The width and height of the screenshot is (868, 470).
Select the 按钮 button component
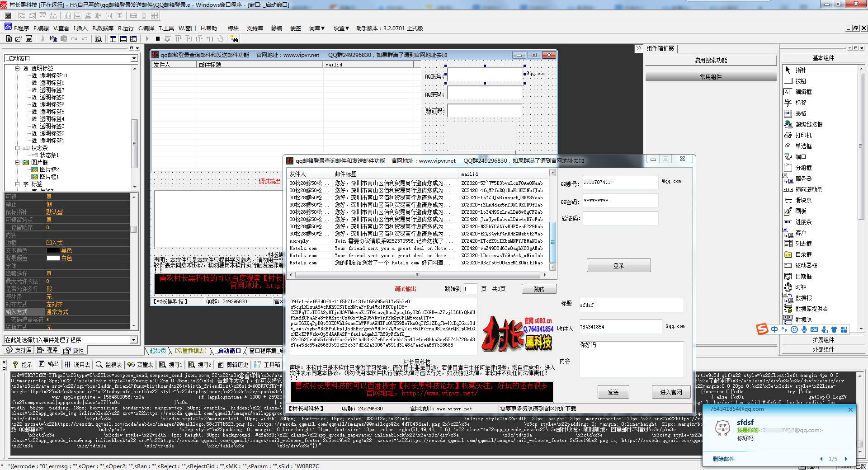800,81
